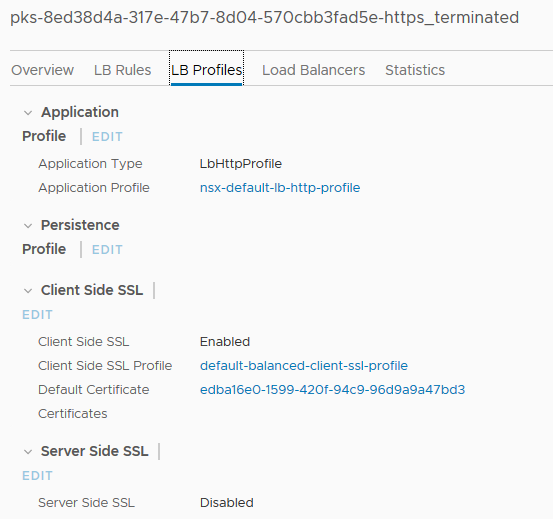Click the virtual server name title

tap(265, 18)
